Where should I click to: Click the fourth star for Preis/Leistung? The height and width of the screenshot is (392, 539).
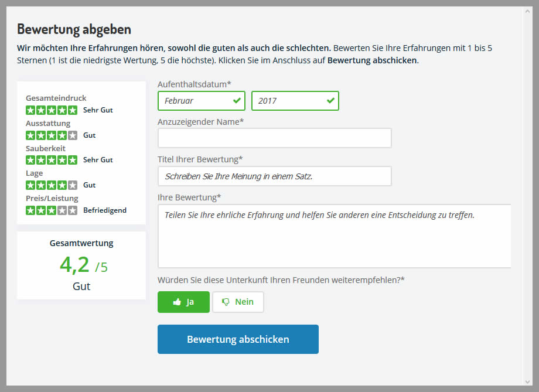(x=62, y=210)
